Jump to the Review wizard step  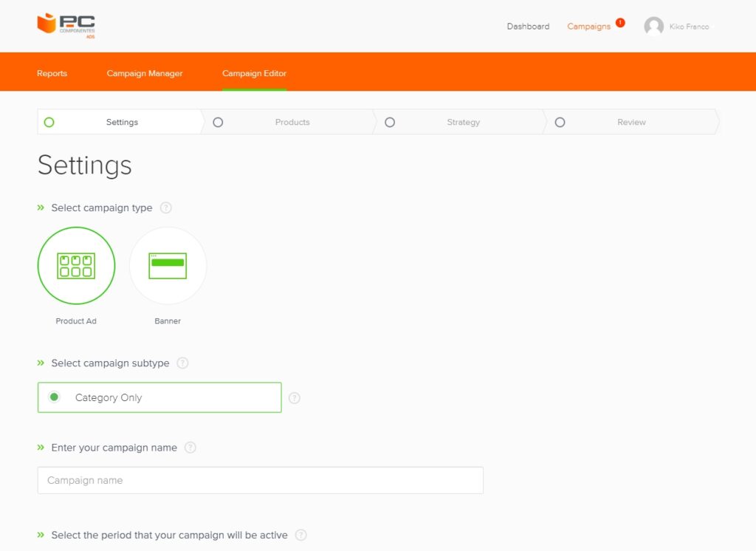[x=631, y=122]
